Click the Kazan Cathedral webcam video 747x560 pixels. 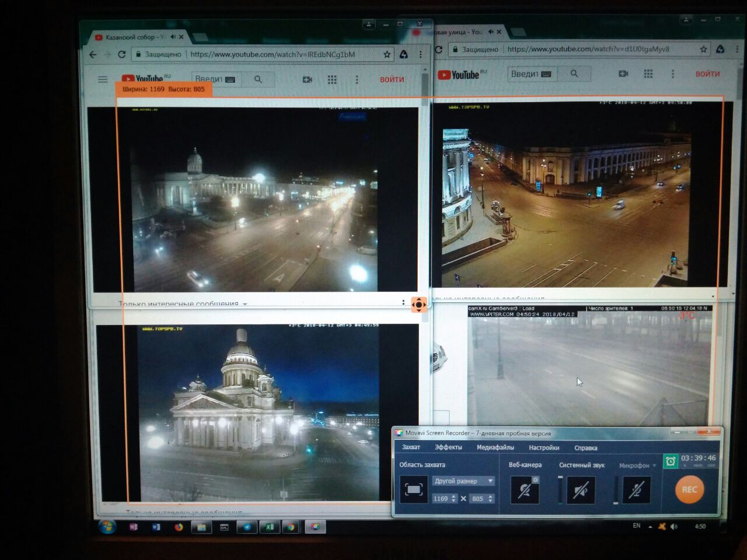pyautogui.click(x=253, y=199)
